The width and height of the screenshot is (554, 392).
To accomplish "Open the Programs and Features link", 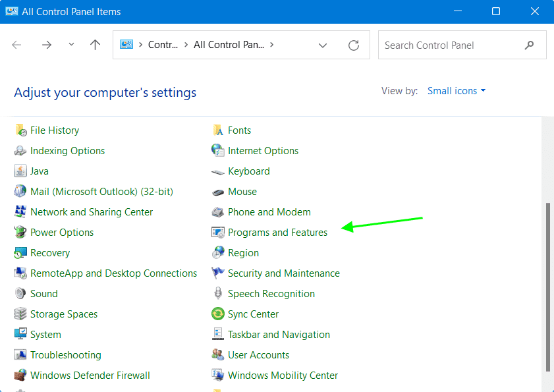I will click(x=278, y=232).
